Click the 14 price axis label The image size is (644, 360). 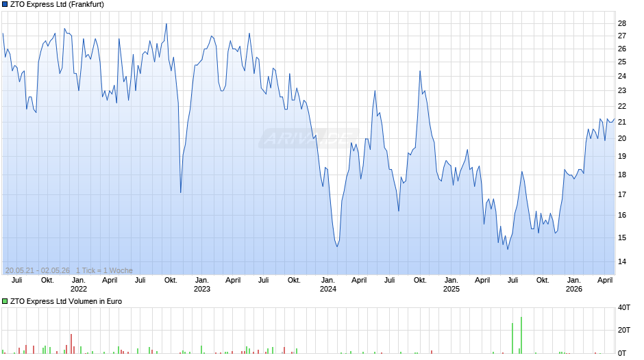point(622,261)
